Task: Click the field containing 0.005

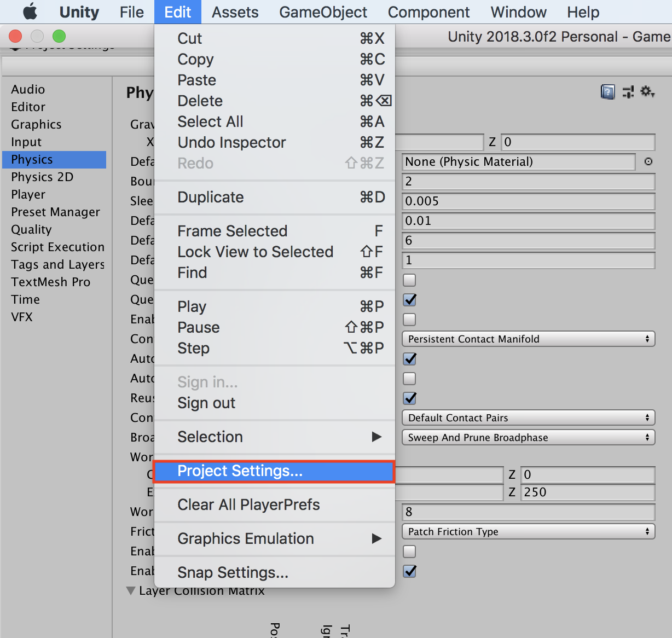Action: click(x=528, y=201)
